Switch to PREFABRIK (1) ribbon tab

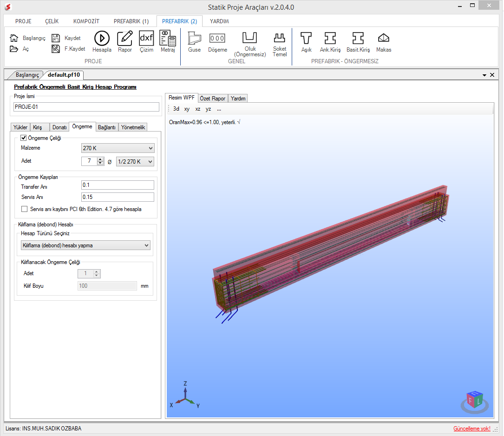click(131, 21)
